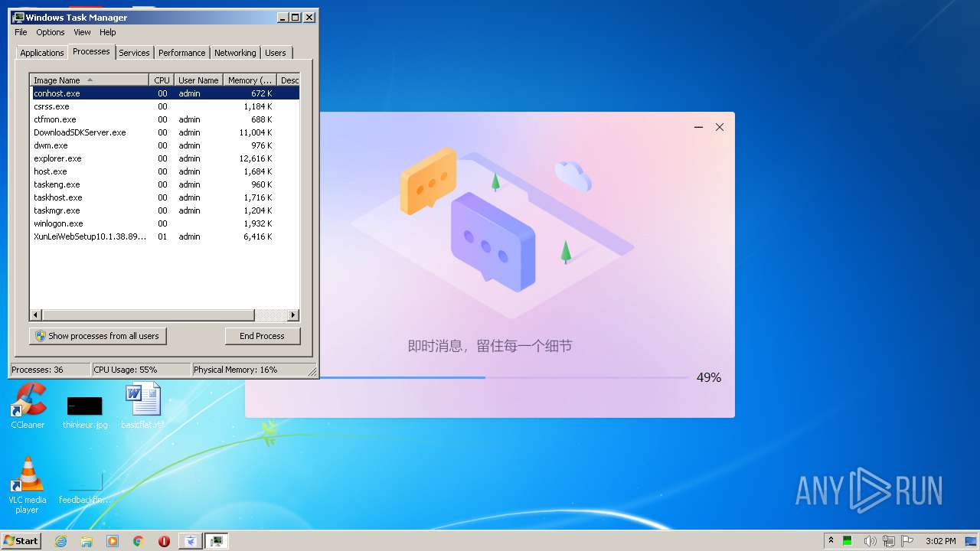Screen dimensions: 980x551
Task: Click the process list left scroll arrow
Action: point(35,315)
